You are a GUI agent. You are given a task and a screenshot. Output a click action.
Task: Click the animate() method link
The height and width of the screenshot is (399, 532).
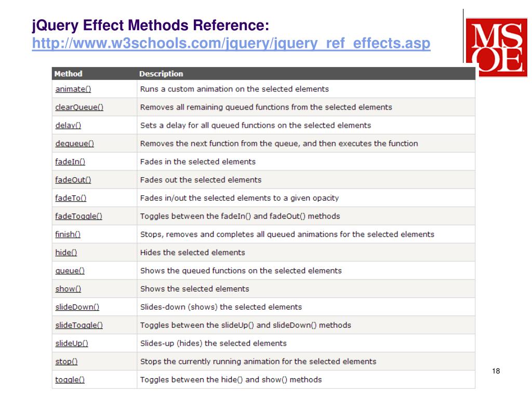click(x=73, y=89)
